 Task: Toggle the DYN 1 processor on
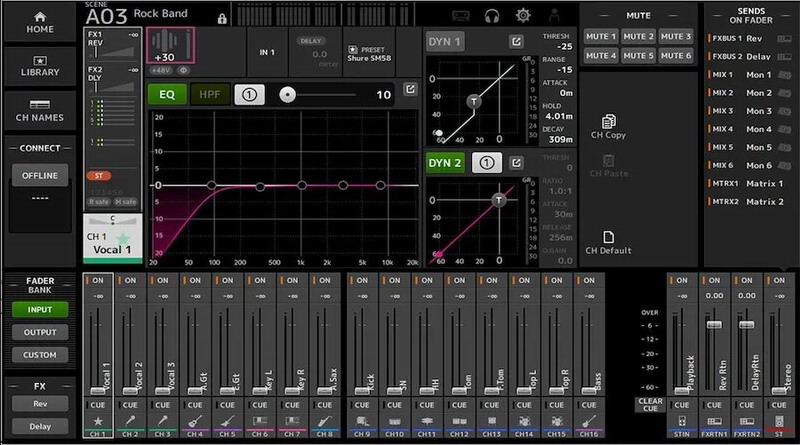click(444, 41)
